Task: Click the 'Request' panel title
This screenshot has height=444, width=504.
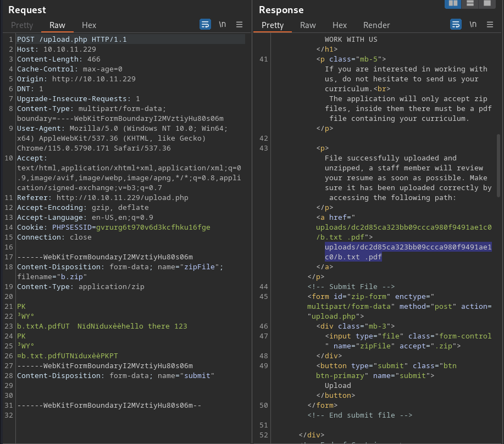Action: click(x=27, y=10)
